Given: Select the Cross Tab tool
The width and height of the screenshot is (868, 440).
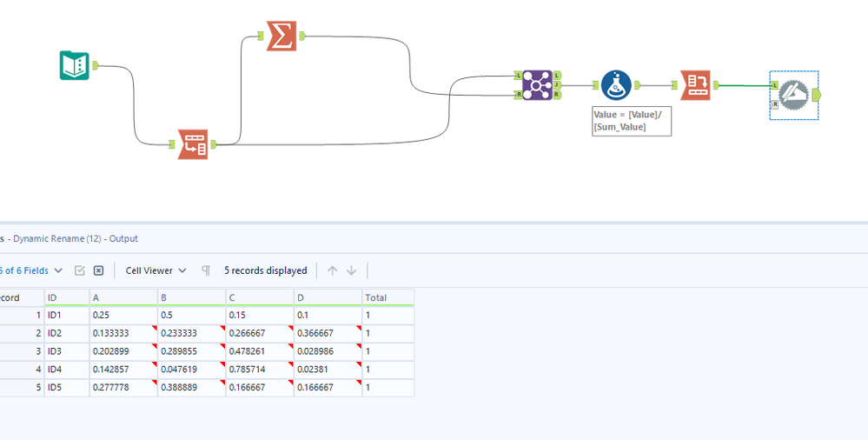Looking at the screenshot, I should pos(695,85).
